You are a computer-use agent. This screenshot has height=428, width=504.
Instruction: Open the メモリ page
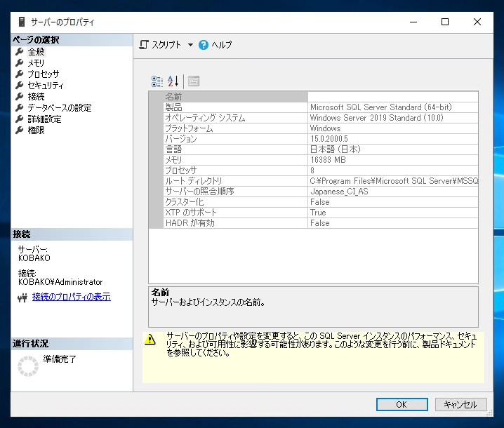pos(36,62)
